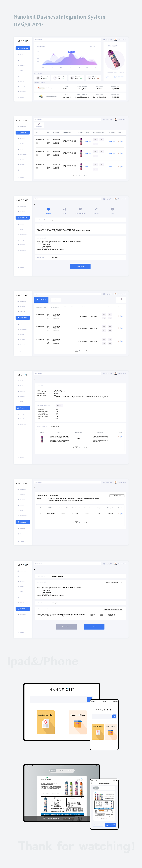
Task: Choose Logout in the dashboard screen sidebar
Action: (21, 98)
